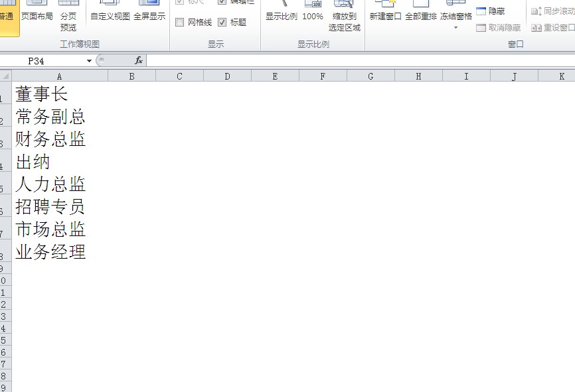Image resolution: width=575 pixels, height=392 pixels.
Task: Open Custom Views (自定义视图)
Action: (110, 13)
